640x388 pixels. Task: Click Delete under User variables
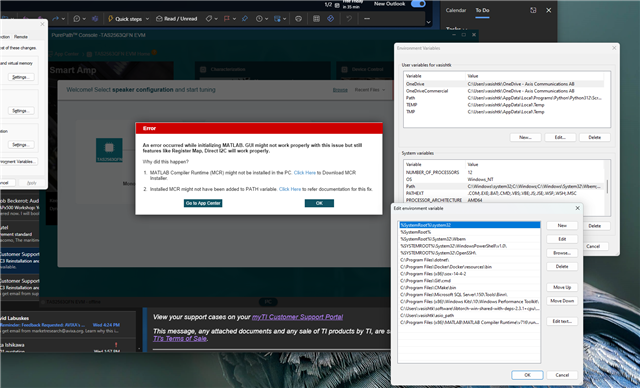[x=594, y=137]
